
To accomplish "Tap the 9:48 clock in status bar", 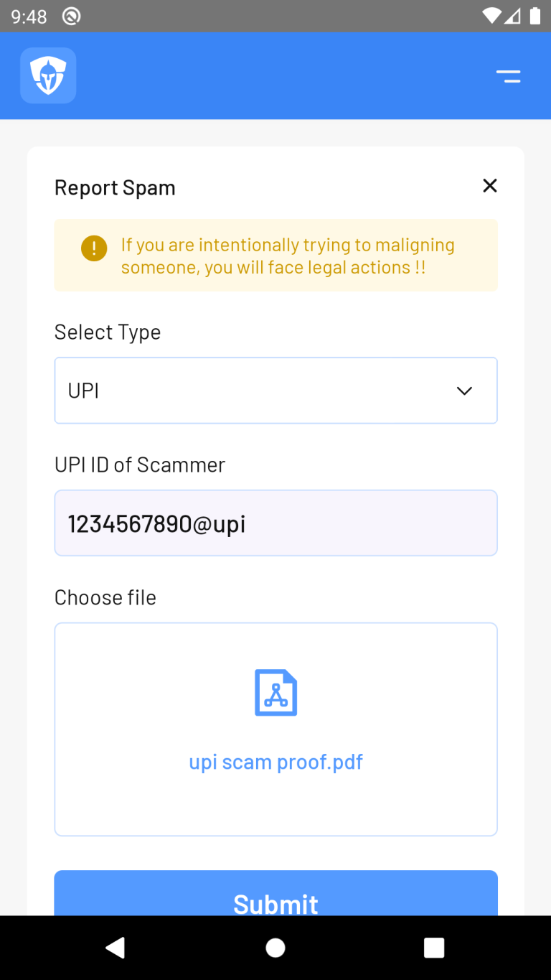I will 29,16.
